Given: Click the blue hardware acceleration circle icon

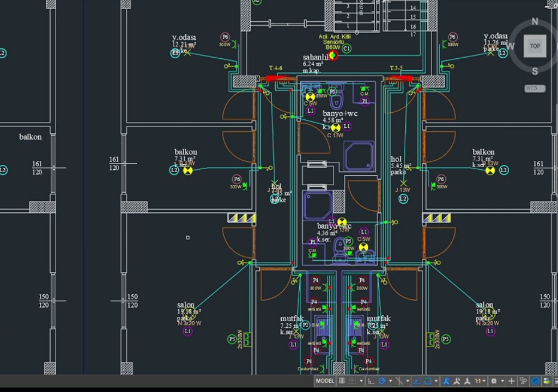Looking at the screenshot, I should 536,381.
